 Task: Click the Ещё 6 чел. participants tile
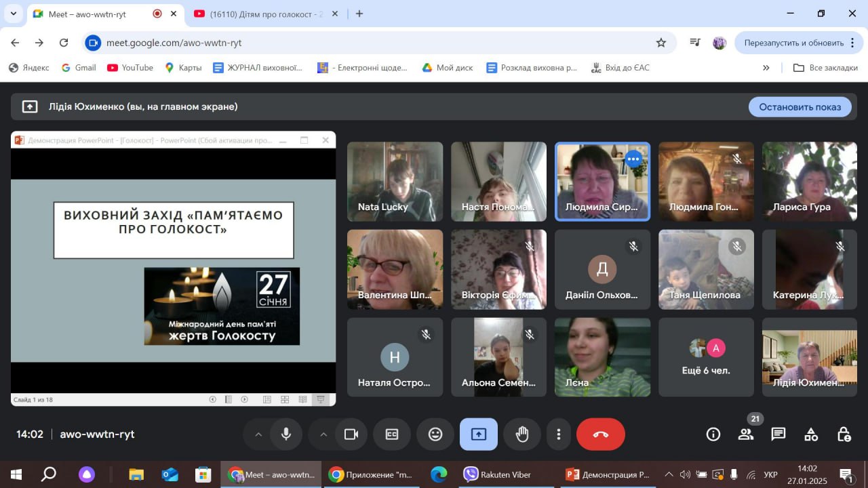[x=706, y=357]
